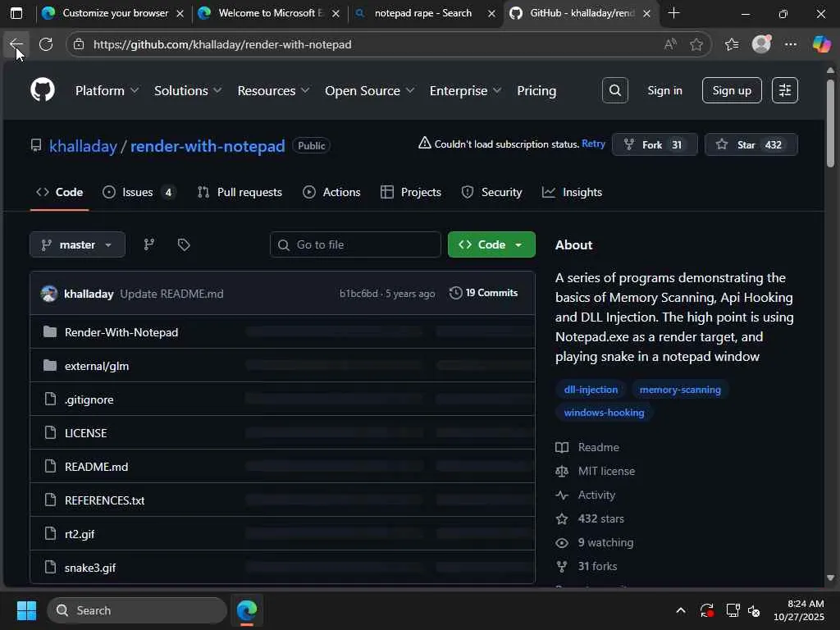Click the 'Go to file' search field
840x630 pixels.
pyautogui.click(x=355, y=244)
